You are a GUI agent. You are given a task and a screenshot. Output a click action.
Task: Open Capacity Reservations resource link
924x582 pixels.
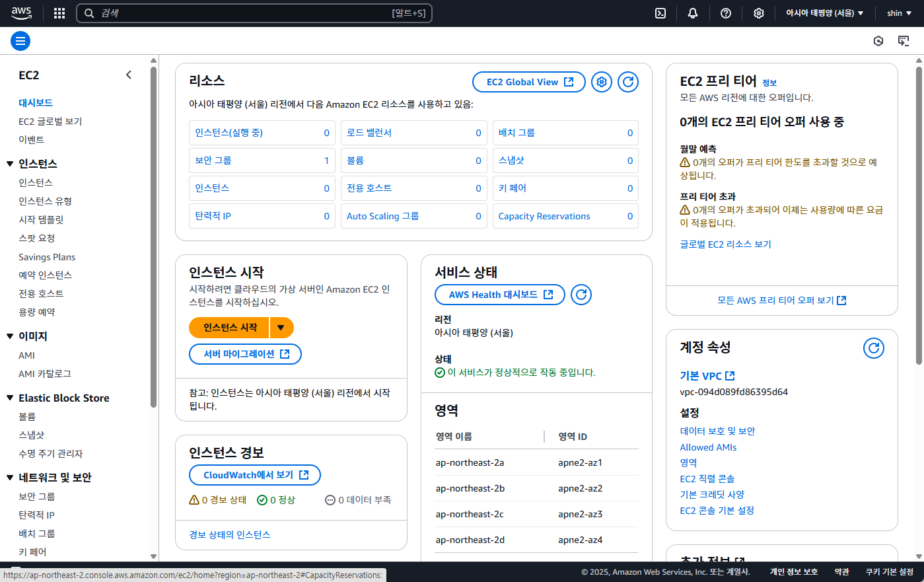point(544,216)
